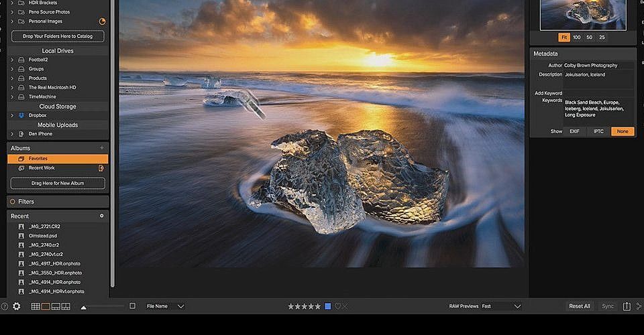The width and height of the screenshot is (644, 335).
Task: Click the _MG_2721.CR2 file icon
Action: pyautogui.click(x=21, y=226)
